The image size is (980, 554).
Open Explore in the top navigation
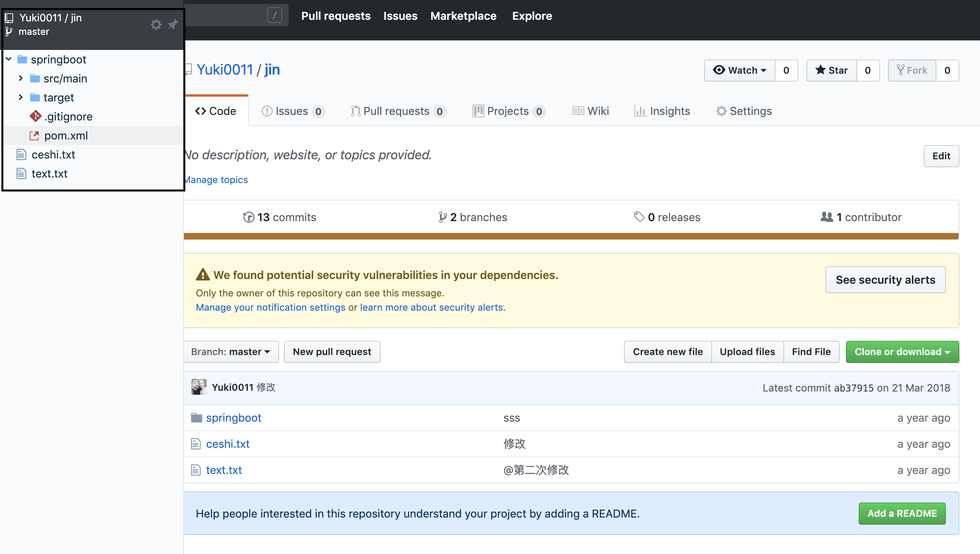(532, 16)
